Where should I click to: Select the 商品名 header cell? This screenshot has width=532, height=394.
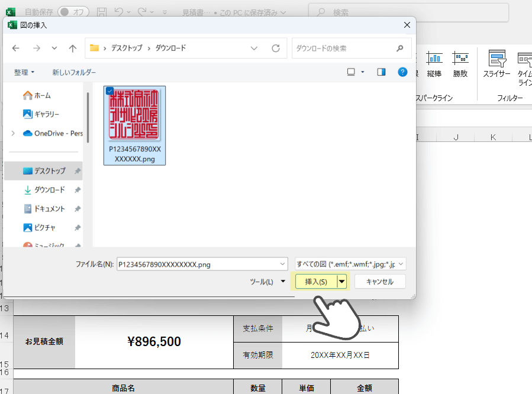tap(123, 388)
